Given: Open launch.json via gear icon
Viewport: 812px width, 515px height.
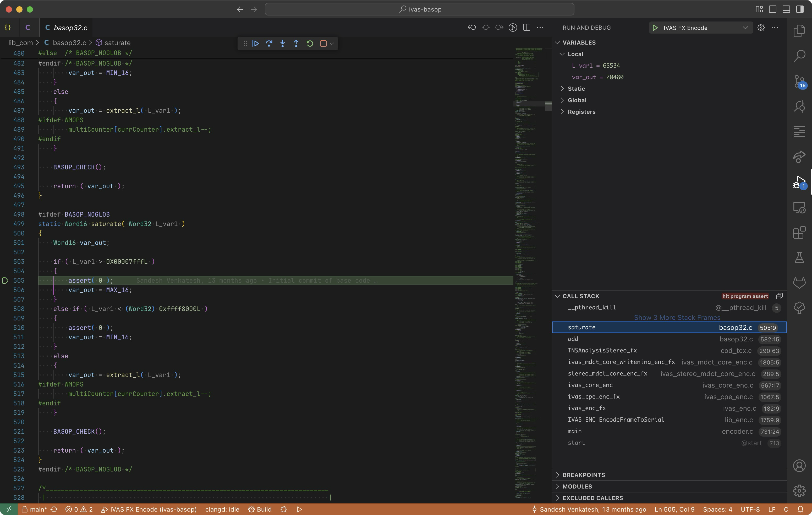Looking at the screenshot, I should [761, 28].
